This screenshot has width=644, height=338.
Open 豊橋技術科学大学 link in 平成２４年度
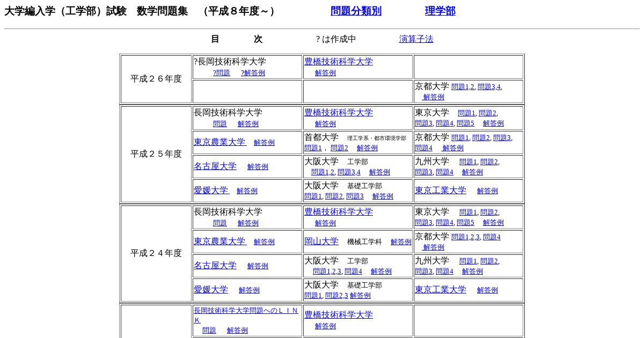pos(338,212)
